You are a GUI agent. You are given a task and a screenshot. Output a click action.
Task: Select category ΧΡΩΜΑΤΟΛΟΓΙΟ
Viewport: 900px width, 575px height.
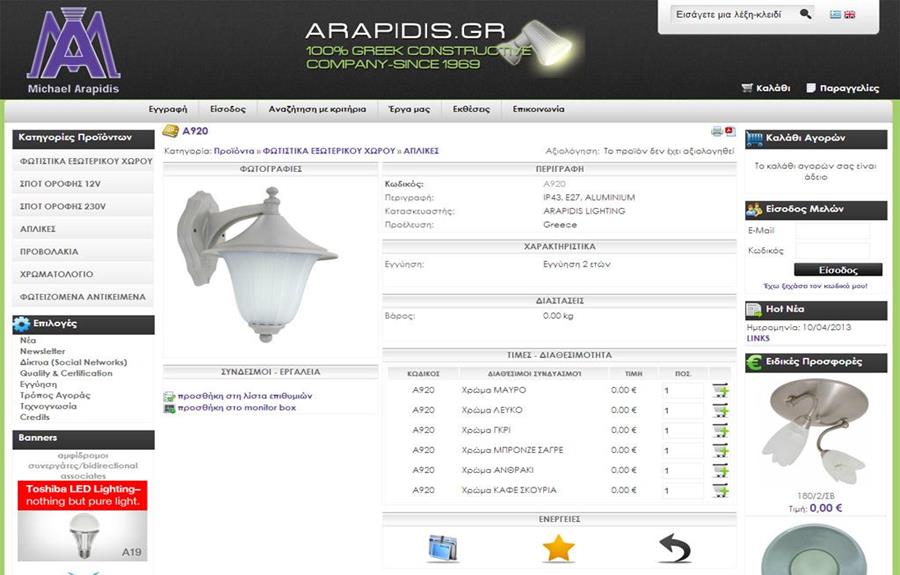point(83,274)
